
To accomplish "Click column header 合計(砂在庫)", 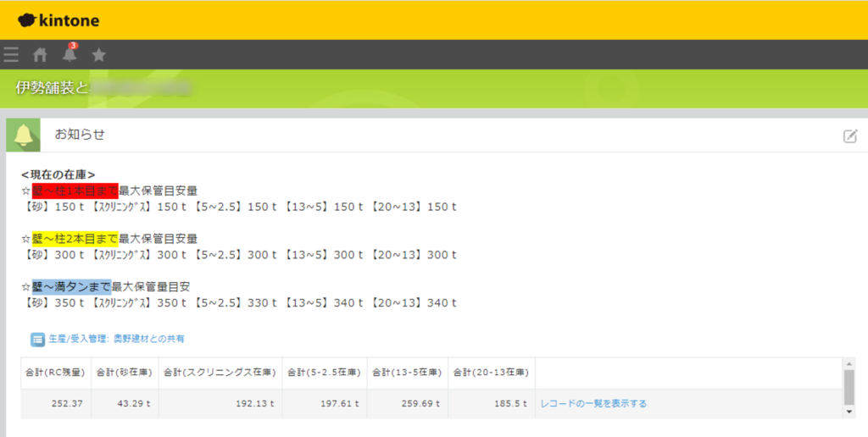I will (x=125, y=373).
